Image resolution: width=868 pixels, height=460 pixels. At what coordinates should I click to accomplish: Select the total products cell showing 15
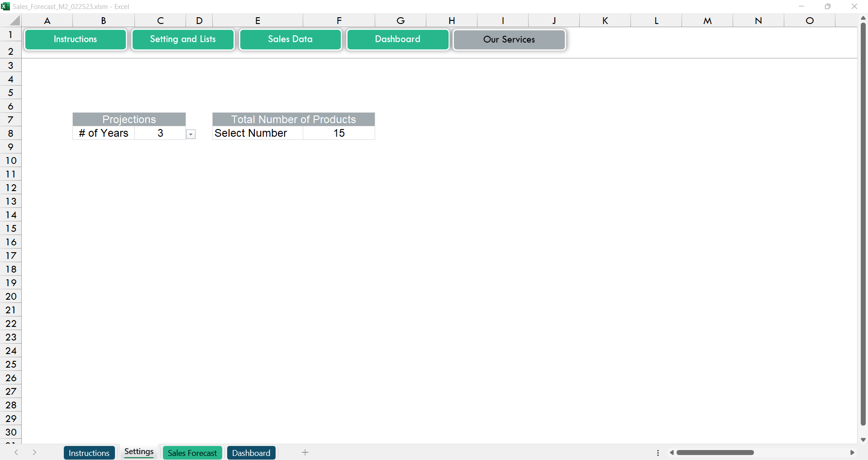click(x=339, y=133)
